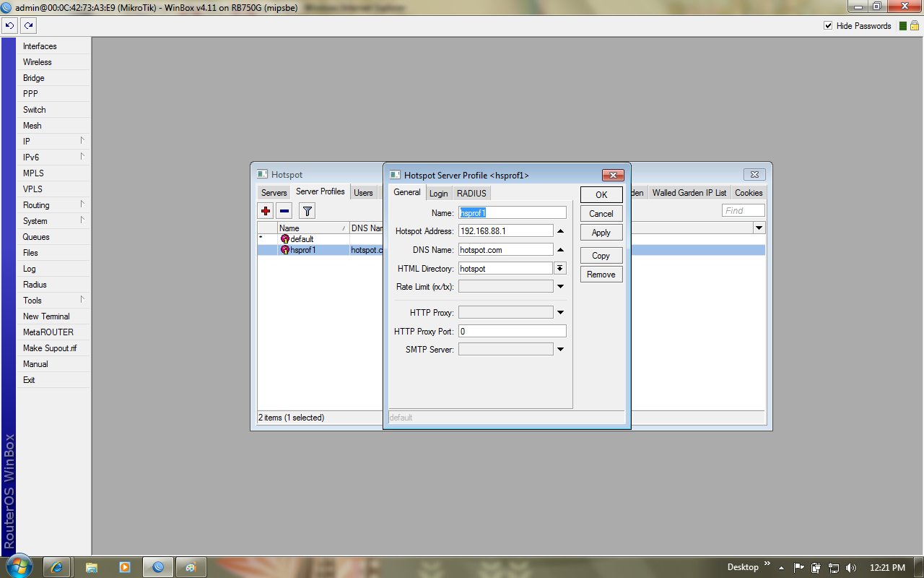Click the 12:21 PM clock
Screen dimensions: 924x578
[x=887, y=568]
